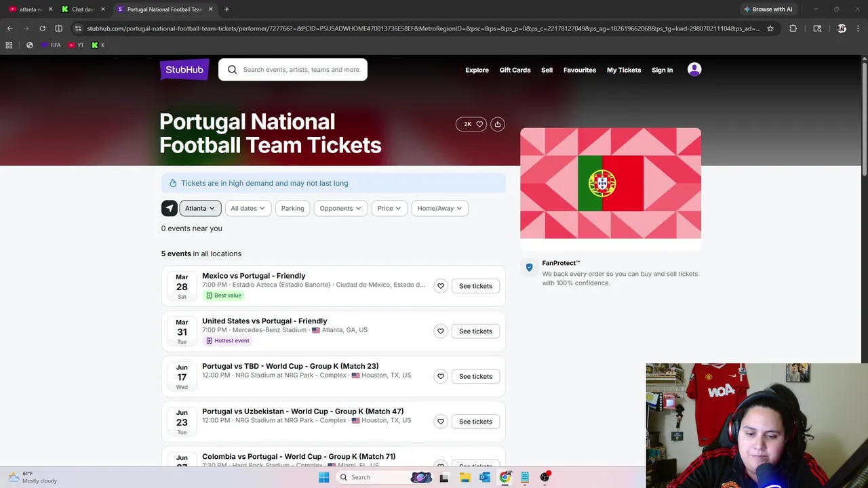
Task: Open My Tickets in navigation
Action: (624, 70)
